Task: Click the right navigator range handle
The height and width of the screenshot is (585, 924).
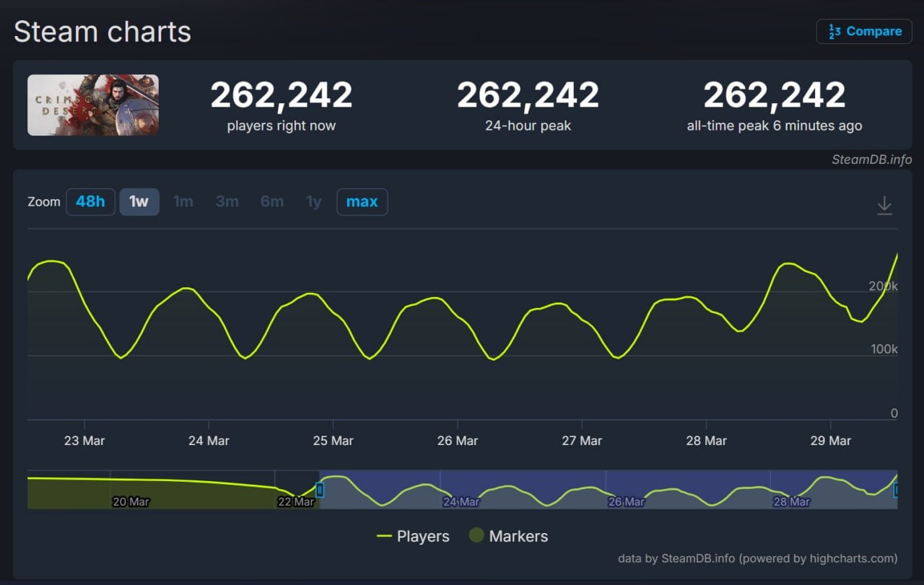Action: [x=897, y=490]
